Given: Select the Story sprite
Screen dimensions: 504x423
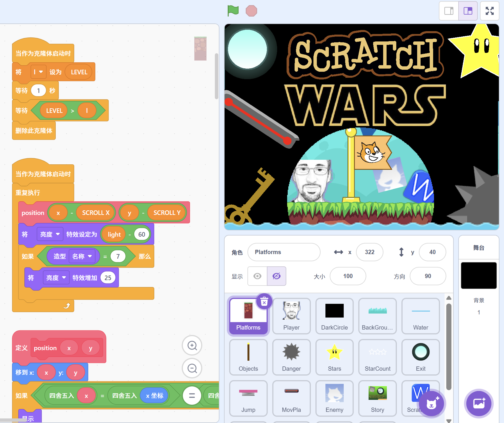Looking at the screenshot, I should click(377, 398).
